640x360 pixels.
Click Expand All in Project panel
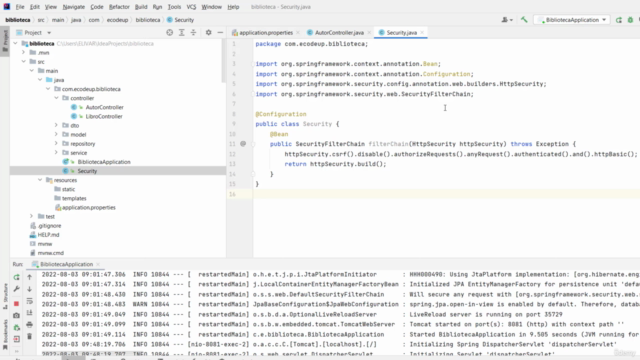point(182,32)
